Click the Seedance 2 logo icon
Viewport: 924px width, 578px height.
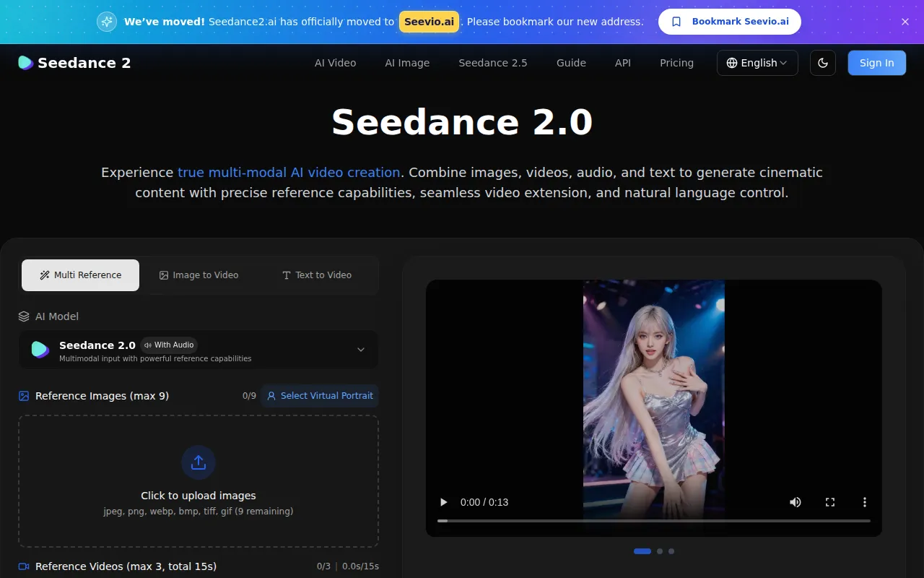pos(25,63)
